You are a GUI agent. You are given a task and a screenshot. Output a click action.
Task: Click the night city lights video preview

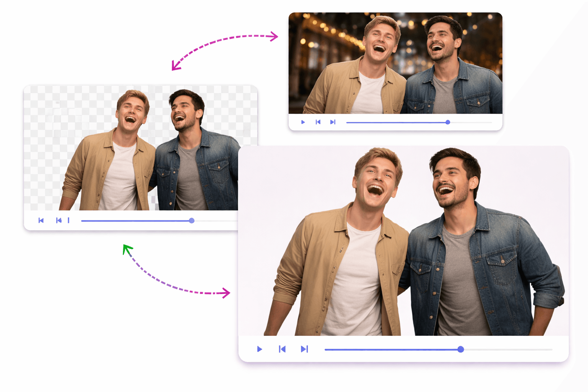(395, 63)
